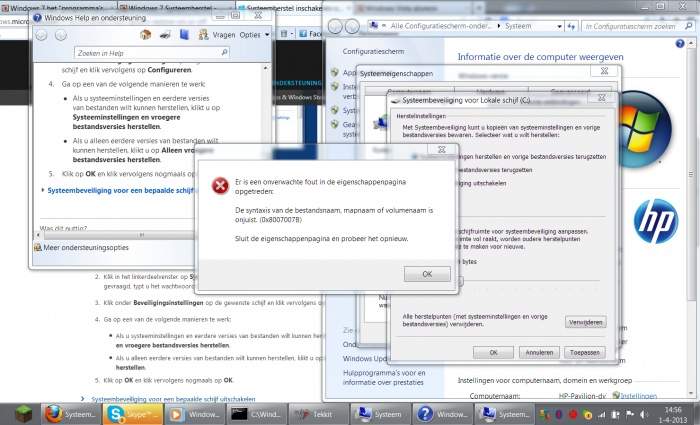The image size is (700, 425).
Task: Open the Windows Update sidebar link
Action: click(364, 358)
